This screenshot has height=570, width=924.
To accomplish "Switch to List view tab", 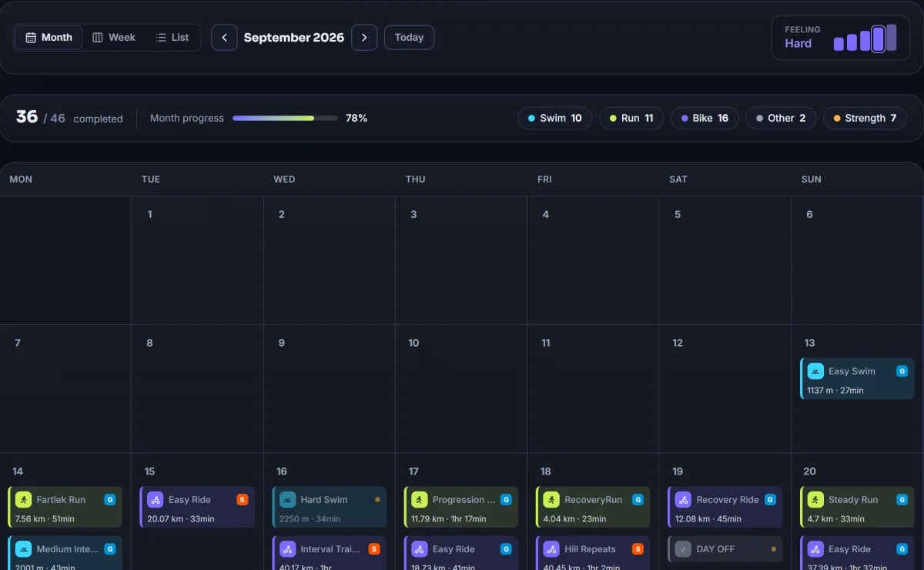I will click(172, 37).
